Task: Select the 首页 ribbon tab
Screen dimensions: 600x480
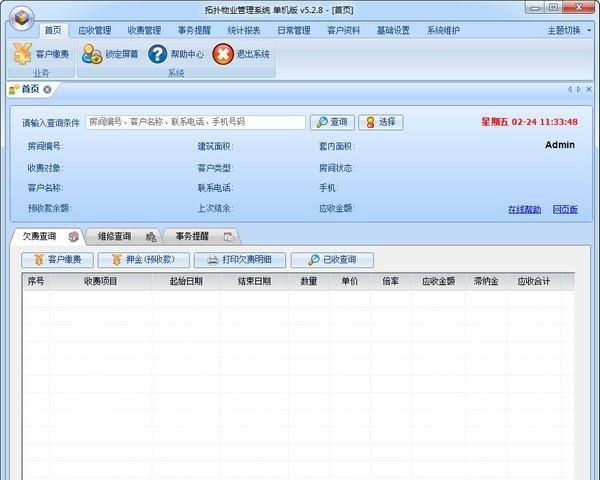Action: (x=53, y=30)
